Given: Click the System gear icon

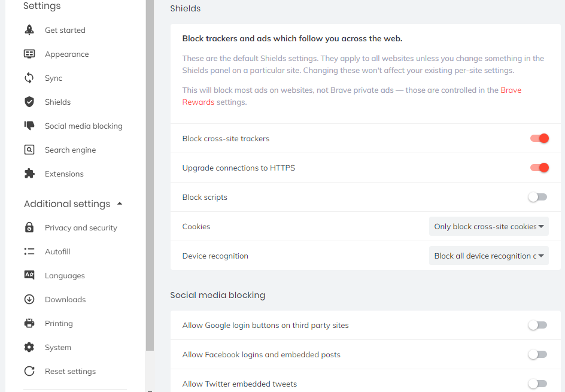Looking at the screenshot, I should [29, 347].
